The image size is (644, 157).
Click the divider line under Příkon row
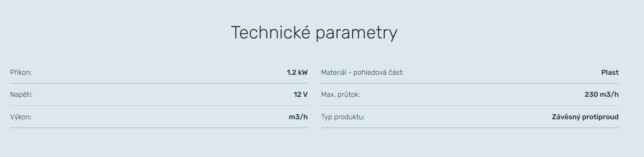point(159,83)
